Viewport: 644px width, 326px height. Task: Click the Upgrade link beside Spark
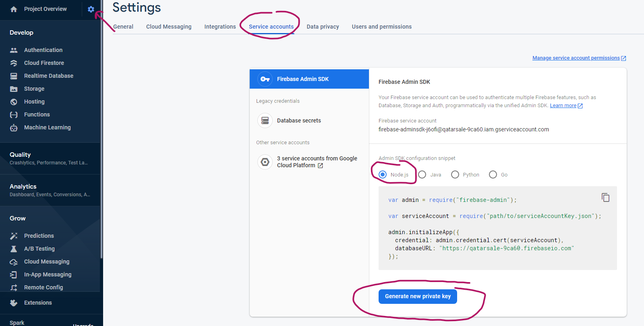tap(83, 324)
